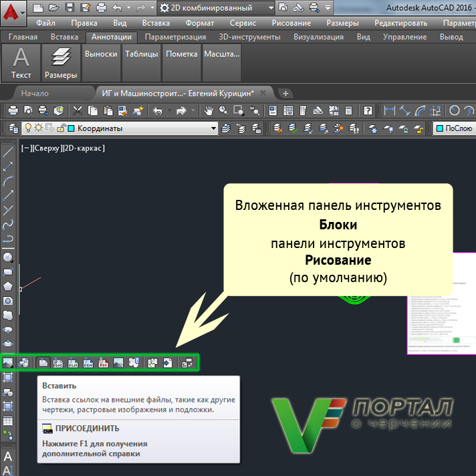
Task: Open the Рисование menu
Action: (291, 23)
